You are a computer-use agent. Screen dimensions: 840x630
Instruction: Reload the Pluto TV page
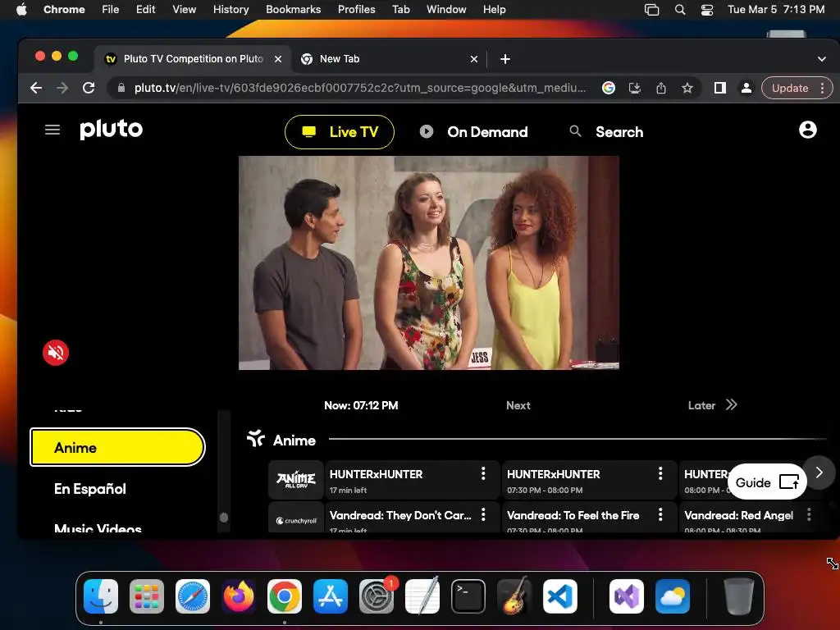89,88
